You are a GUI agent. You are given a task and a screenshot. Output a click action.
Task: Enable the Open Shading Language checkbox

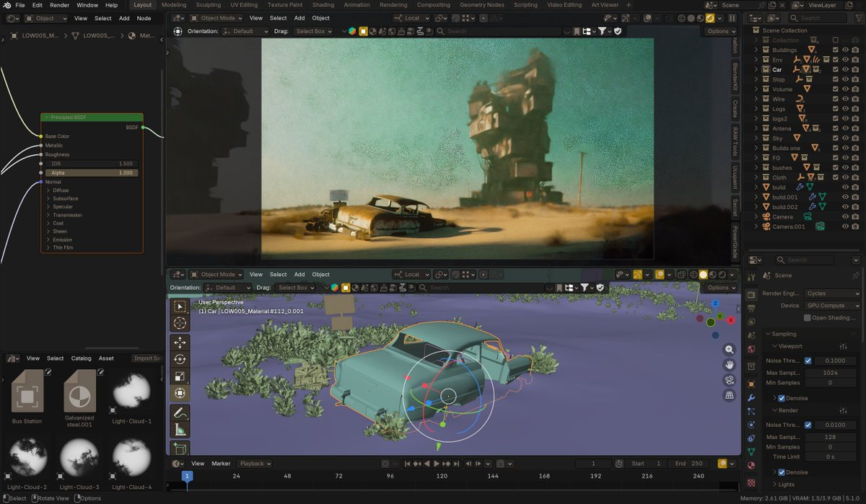[807, 317]
